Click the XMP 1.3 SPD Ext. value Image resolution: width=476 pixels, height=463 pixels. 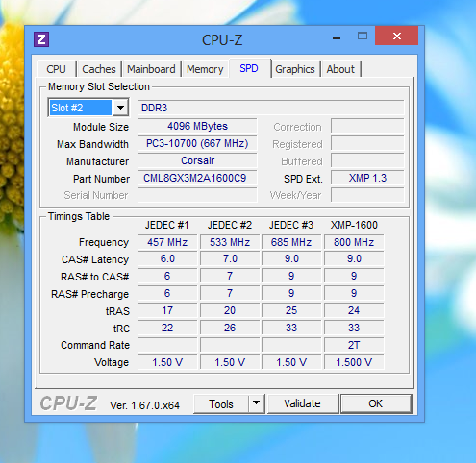point(367,178)
